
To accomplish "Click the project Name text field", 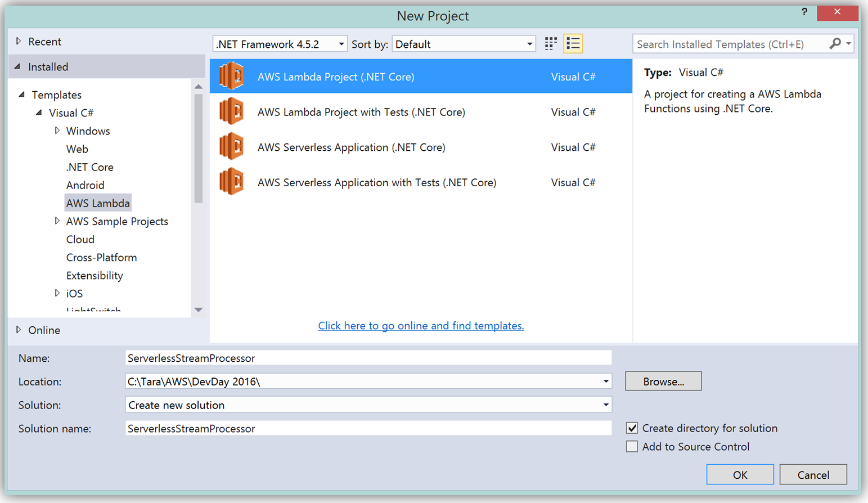I will point(368,358).
